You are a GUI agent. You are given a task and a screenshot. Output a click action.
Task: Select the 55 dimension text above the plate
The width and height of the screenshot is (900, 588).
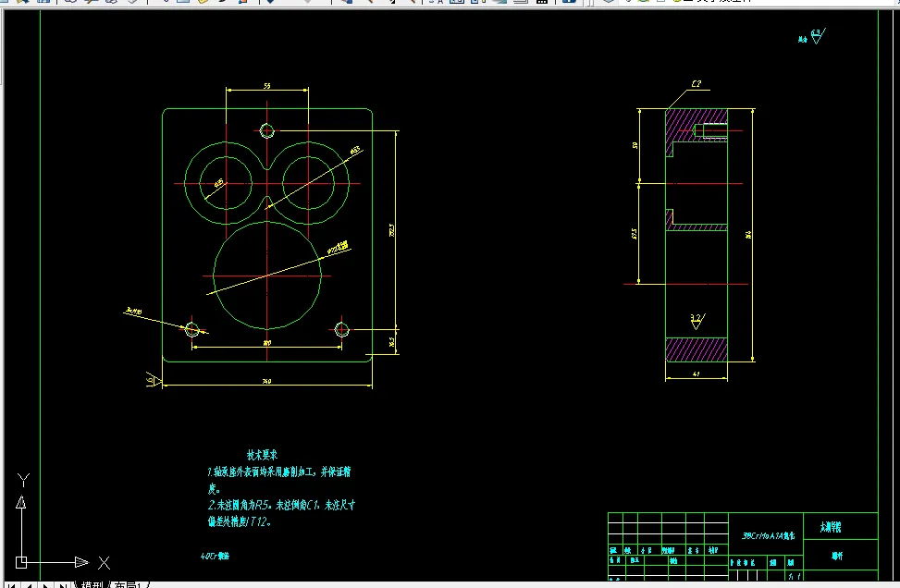(267, 85)
